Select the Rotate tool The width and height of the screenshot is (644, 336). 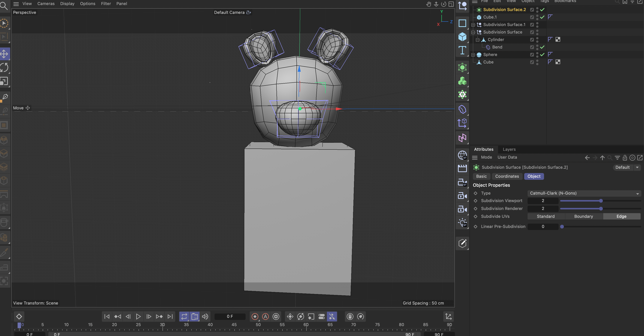click(4, 67)
